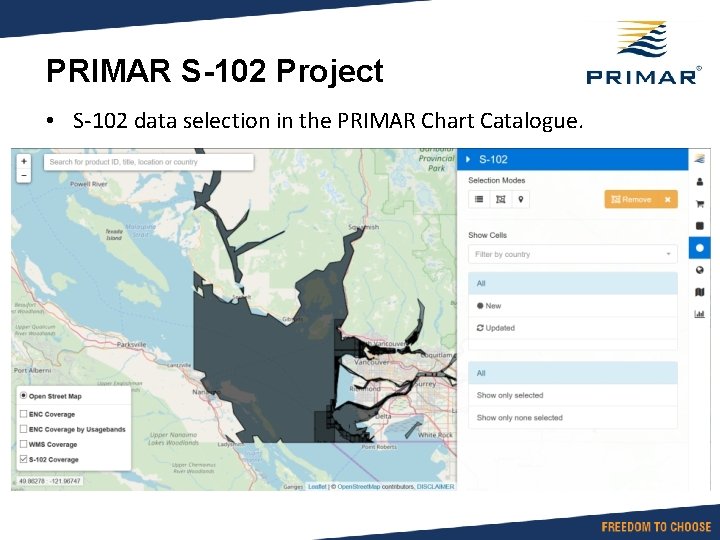
Task: Click the coordinates readout 49.88278 : -121.96747
Action: point(50,481)
